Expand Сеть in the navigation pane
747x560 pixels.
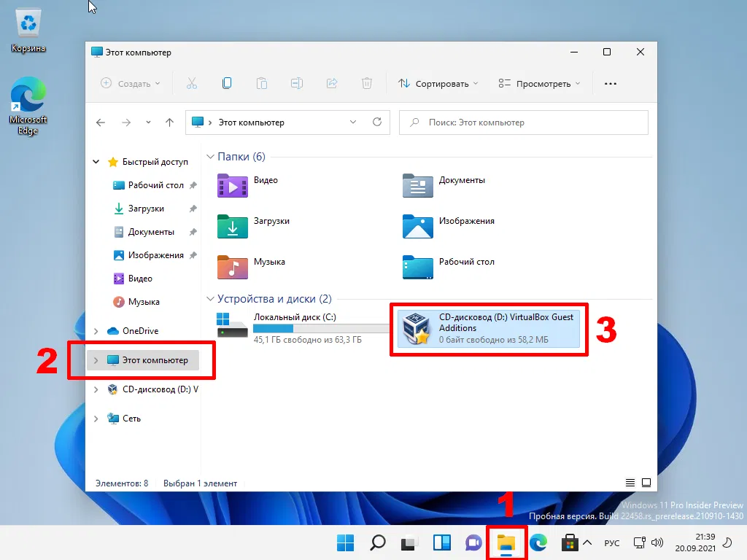[x=96, y=418]
